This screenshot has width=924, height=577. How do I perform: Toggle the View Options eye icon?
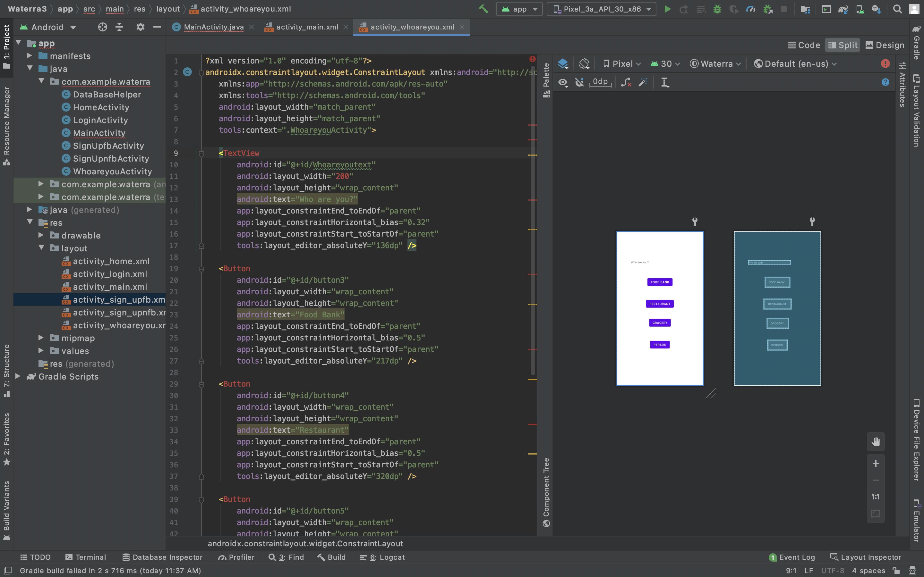(562, 82)
